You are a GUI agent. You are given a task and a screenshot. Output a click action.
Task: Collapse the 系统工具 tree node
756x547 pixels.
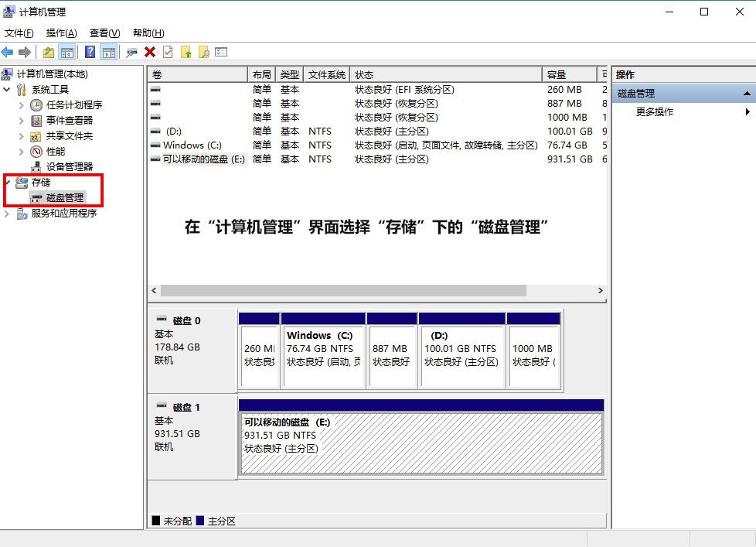point(6,89)
